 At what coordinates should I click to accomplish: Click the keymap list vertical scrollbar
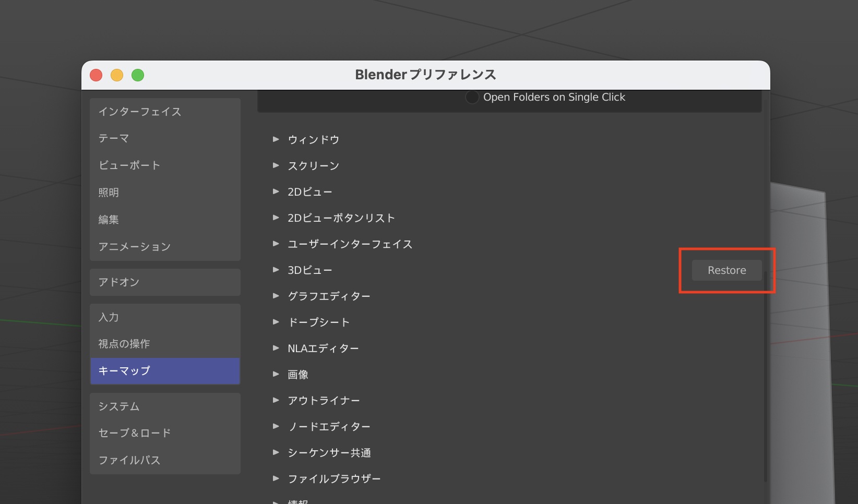point(766,376)
